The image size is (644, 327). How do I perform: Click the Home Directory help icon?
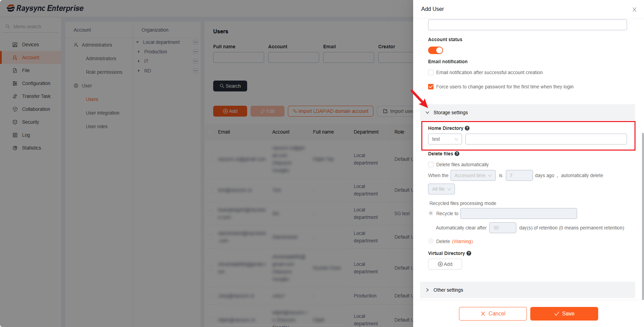[x=467, y=128]
